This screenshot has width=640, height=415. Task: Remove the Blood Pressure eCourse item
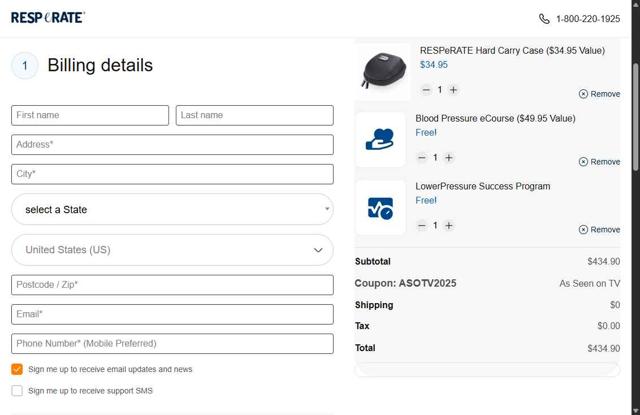(x=599, y=162)
